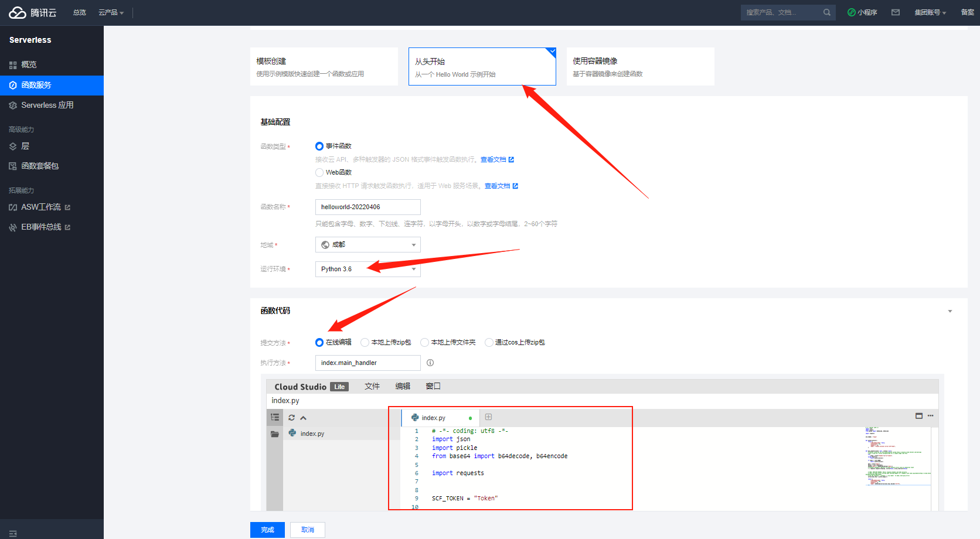Collapse the sidebar with bottom-left icon
The height and width of the screenshot is (539, 980).
pyautogui.click(x=13, y=533)
